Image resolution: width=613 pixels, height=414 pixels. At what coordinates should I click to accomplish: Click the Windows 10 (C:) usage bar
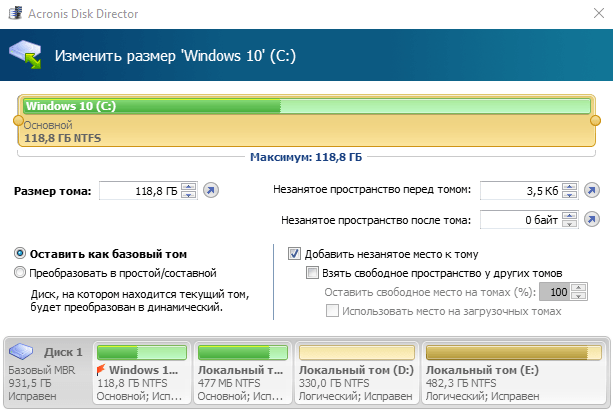(x=307, y=106)
